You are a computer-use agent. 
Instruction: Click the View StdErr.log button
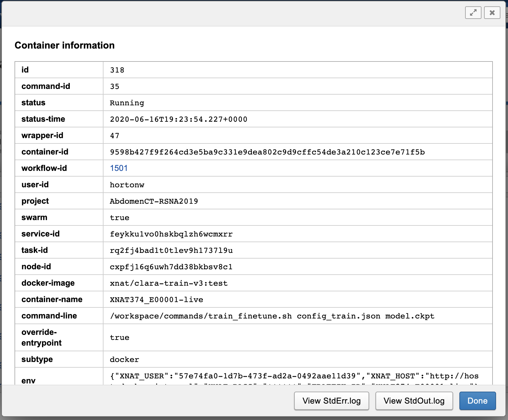(331, 401)
